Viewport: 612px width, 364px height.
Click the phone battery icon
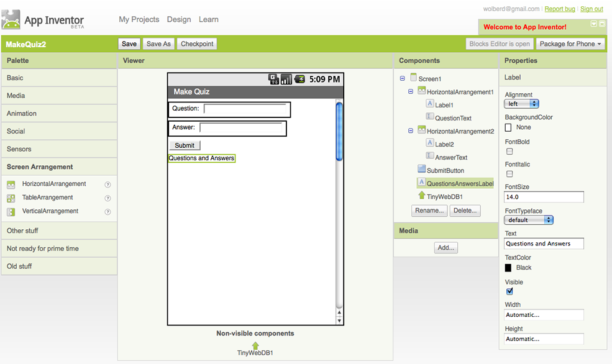pos(299,80)
